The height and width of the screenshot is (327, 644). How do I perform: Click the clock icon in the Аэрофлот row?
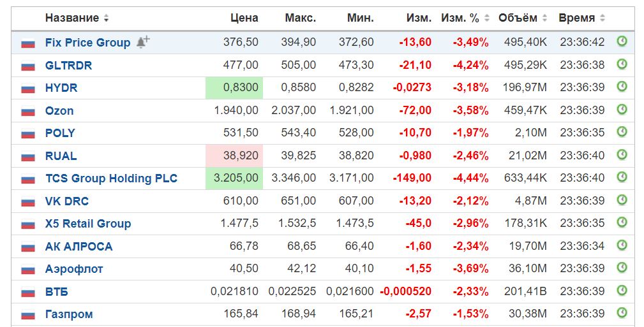[622, 268]
